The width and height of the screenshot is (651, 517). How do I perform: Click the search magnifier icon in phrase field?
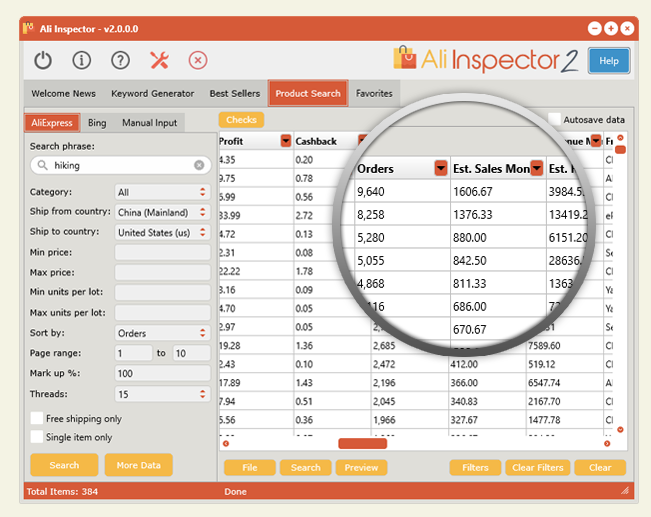[x=42, y=165]
